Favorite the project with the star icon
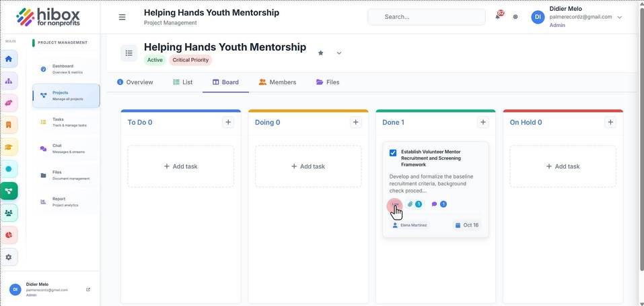Image resolution: width=644 pixels, height=306 pixels. [x=321, y=53]
